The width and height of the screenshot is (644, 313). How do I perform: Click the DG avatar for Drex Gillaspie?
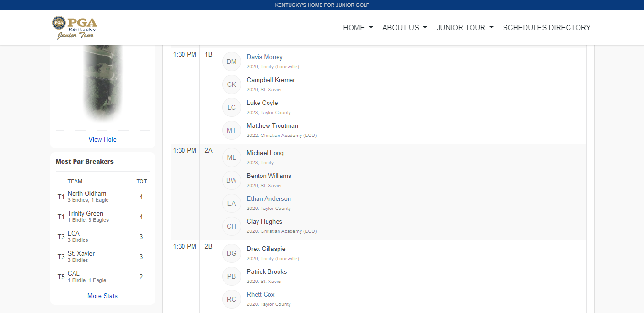232,253
